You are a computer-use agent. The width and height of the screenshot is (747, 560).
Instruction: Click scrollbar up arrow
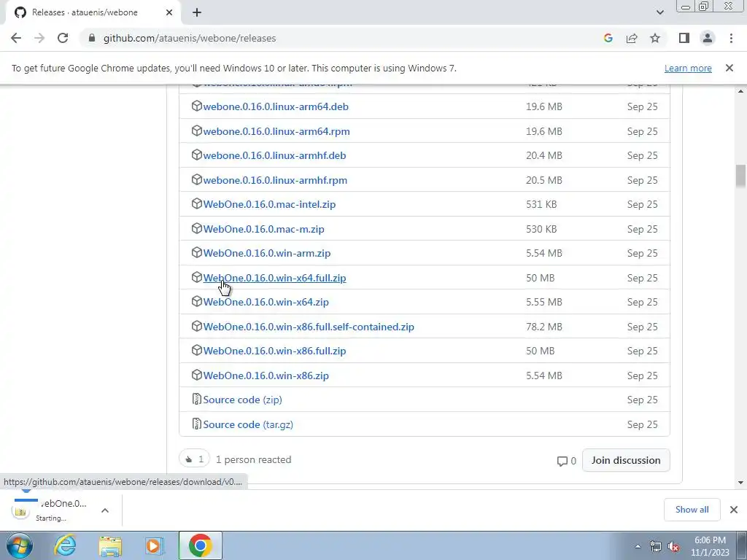(x=740, y=91)
